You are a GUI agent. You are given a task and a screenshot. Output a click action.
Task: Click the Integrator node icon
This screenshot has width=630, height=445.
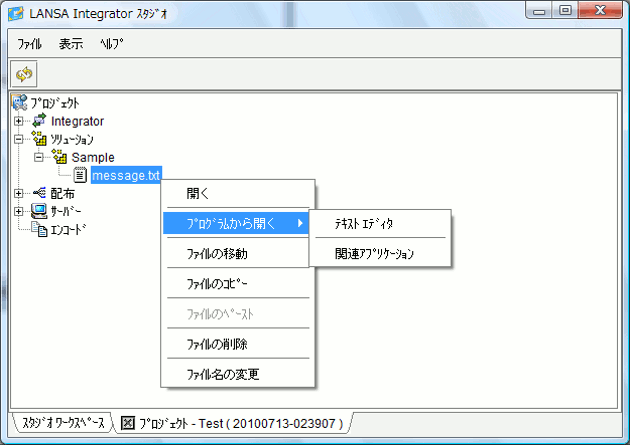(x=39, y=120)
